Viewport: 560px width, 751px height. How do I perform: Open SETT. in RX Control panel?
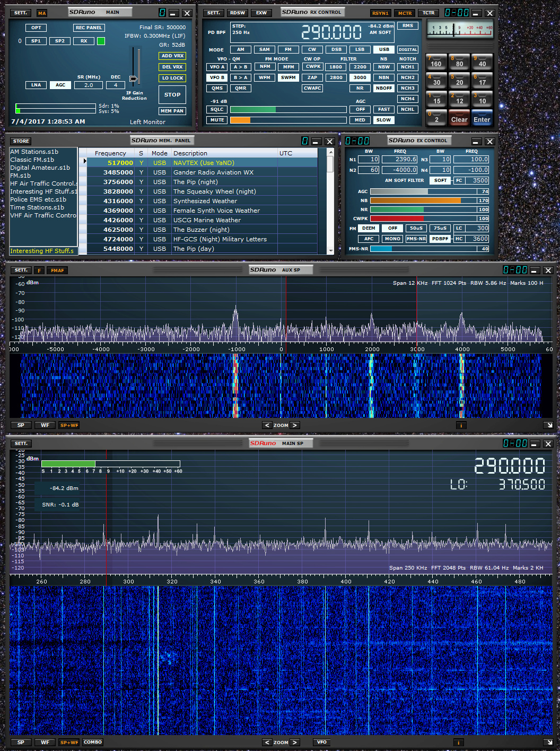[x=213, y=13]
